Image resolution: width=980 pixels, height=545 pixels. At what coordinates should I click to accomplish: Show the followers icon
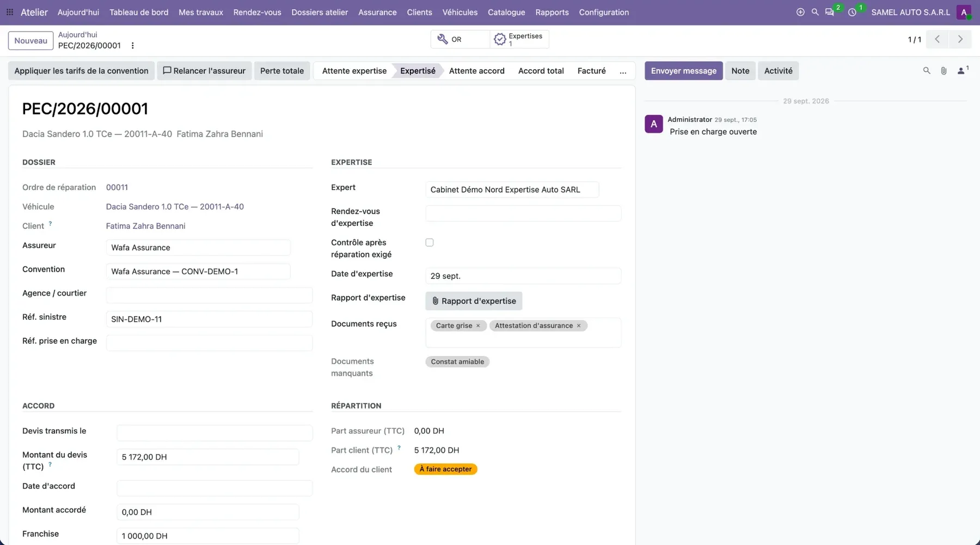[963, 70]
